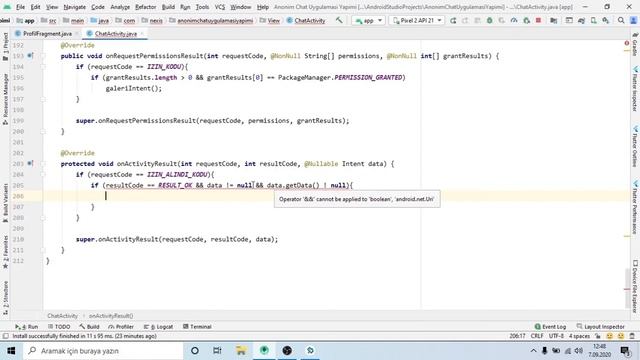Screen dimensions: 640x360
Task: Click the Profile app gauge icon
Action: [x=514, y=20]
